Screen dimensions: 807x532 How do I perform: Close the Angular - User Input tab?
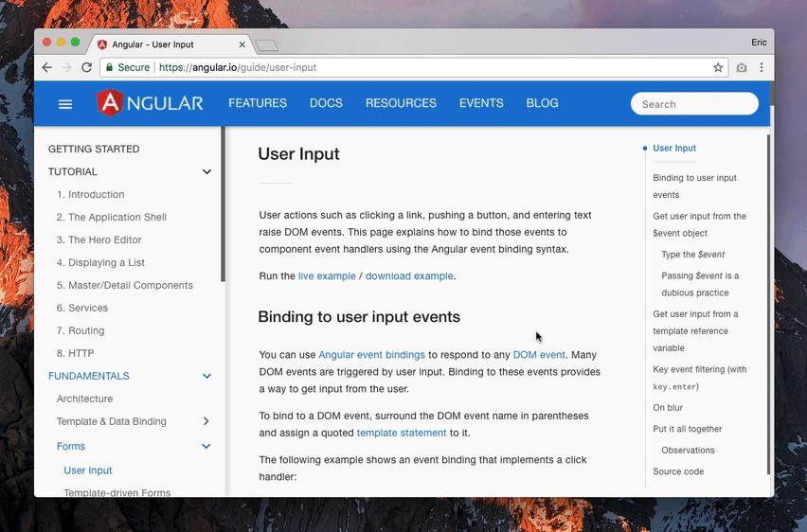pos(242,44)
